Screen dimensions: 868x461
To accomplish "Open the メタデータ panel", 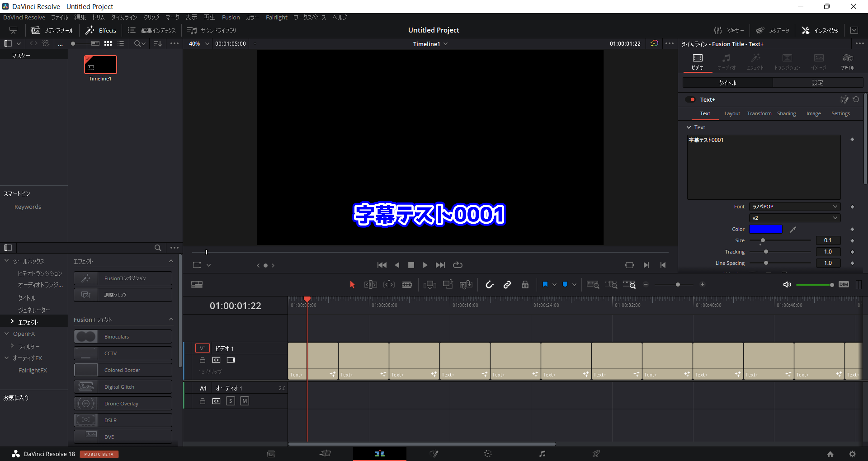I will coord(773,31).
